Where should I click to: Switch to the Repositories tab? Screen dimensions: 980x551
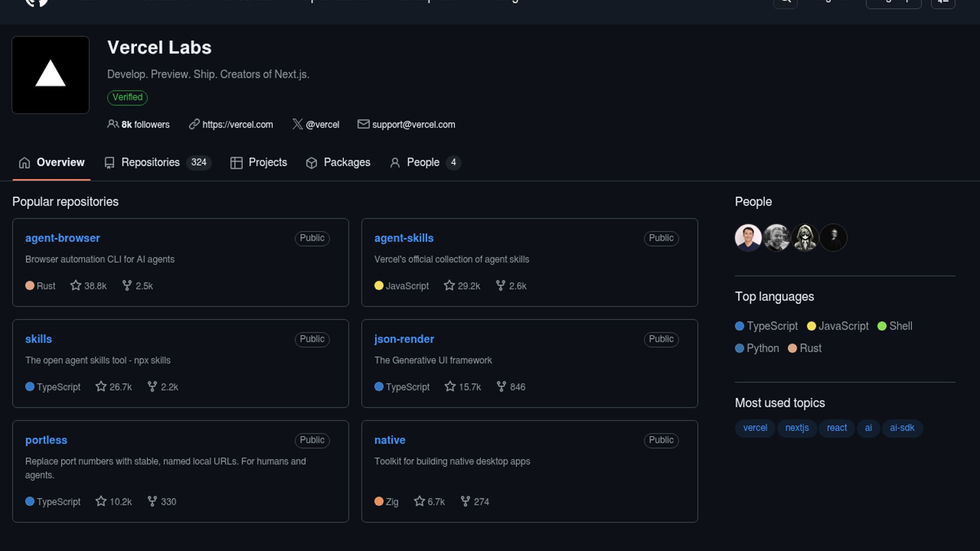click(157, 162)
